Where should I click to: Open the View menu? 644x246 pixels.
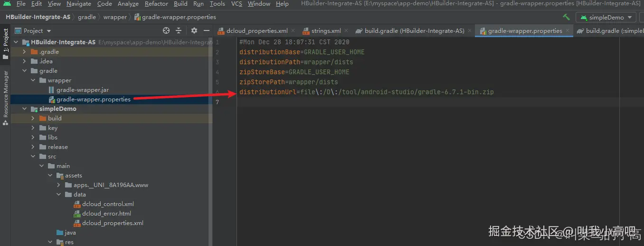tap(55, 4)
